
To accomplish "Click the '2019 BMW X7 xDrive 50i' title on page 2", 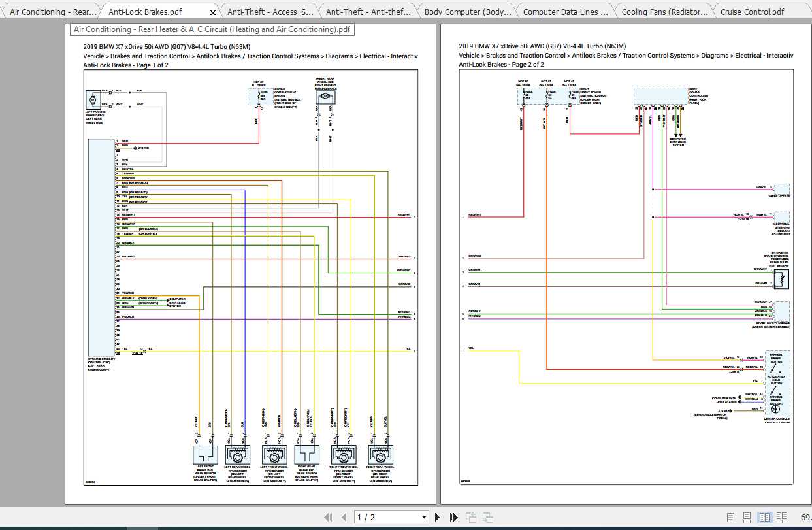I will 542,46.
